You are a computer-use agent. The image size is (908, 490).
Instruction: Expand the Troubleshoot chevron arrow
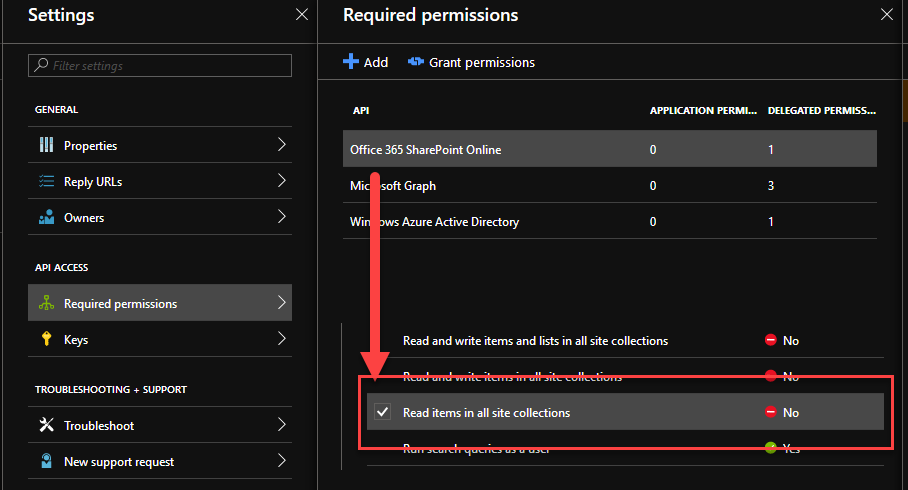click(281, 426)
